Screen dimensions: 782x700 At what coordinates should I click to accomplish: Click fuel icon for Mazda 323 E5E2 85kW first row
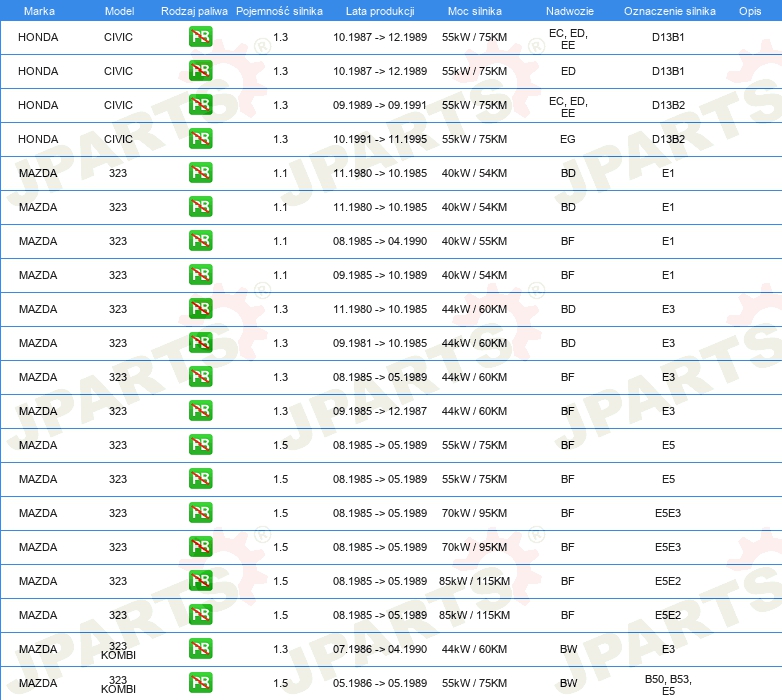point(200,581)
